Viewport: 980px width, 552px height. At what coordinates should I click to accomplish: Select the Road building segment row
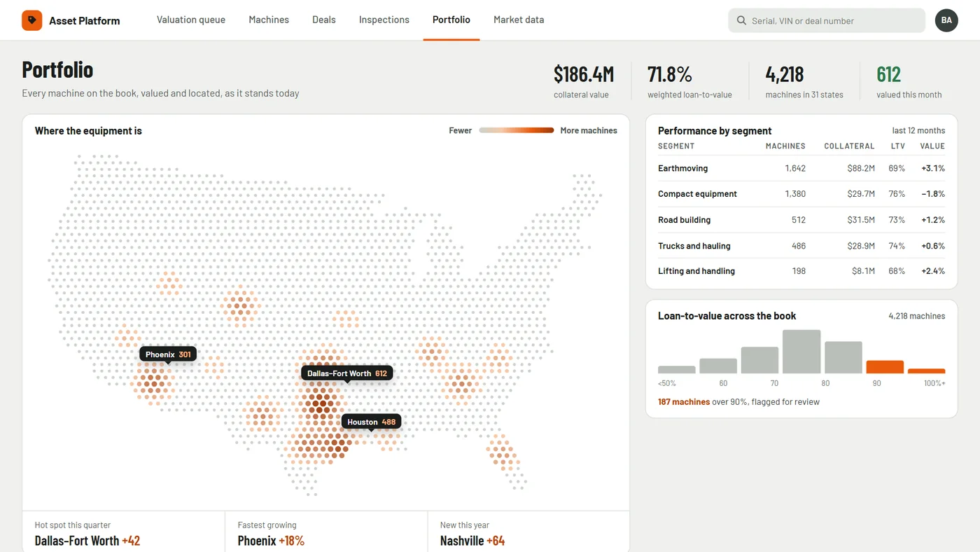pos(801,220)
